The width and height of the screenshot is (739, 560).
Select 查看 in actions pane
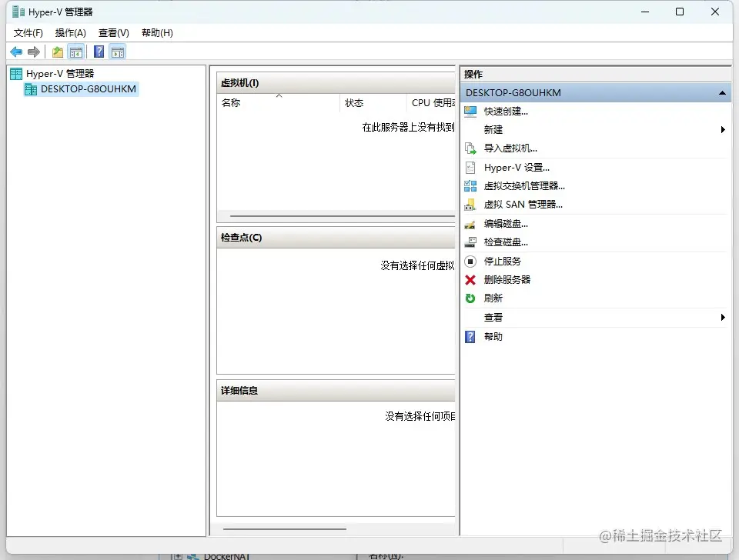click(x=493, y=318)
